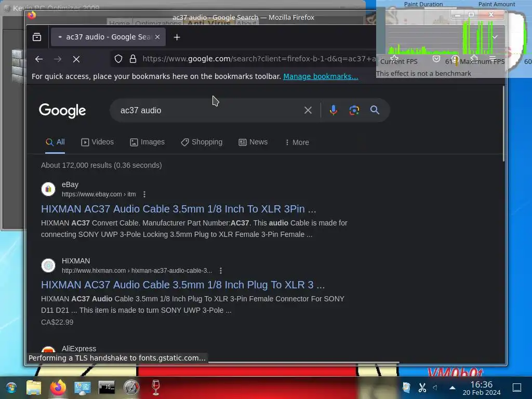This screenshot has width=532, height=399.
Task: Click the 'About 172,000 results' stats text
Action: (101, 165)
